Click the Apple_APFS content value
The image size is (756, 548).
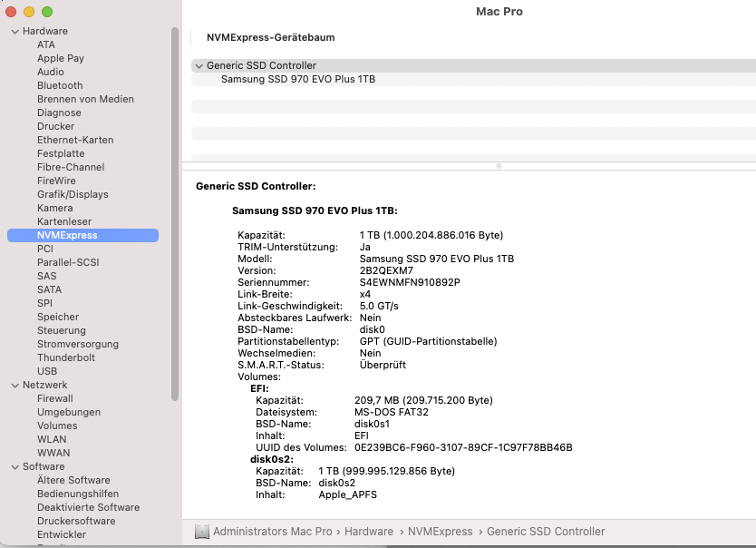pos(347,495)
